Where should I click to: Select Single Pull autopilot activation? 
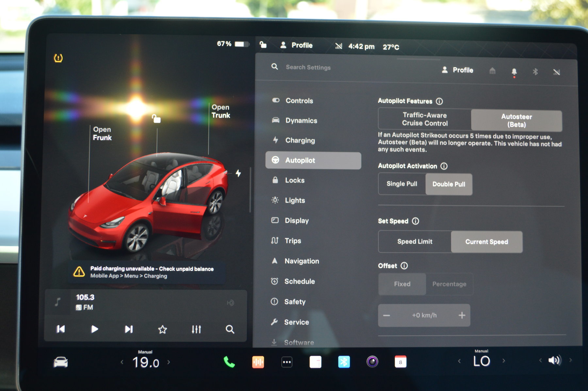(402, 184)
